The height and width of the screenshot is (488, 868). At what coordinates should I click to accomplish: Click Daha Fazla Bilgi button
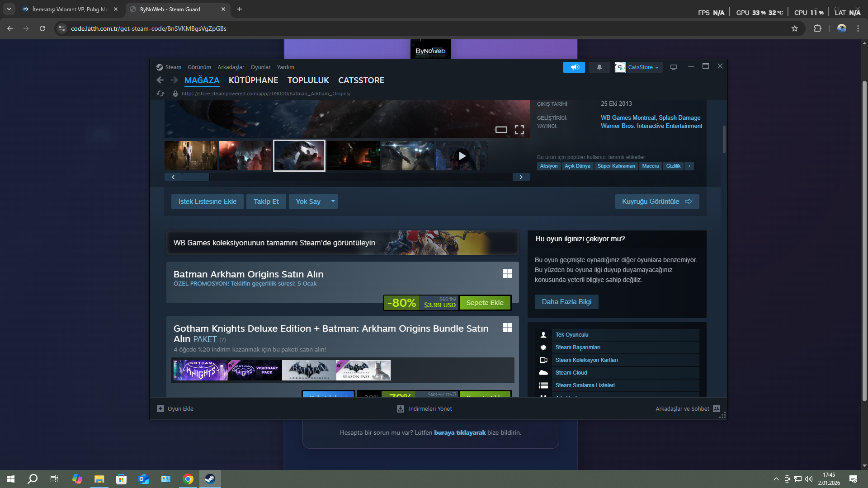tap(567, 302)
